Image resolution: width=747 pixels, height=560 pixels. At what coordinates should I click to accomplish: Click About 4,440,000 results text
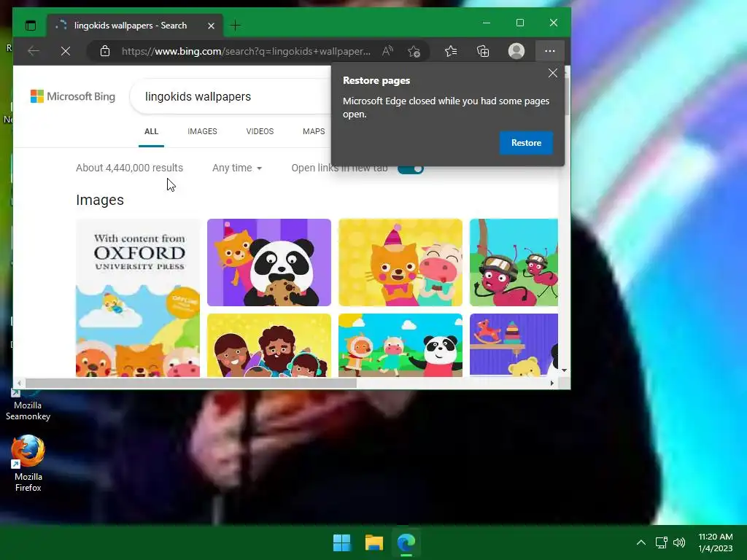tap(130, 168)
